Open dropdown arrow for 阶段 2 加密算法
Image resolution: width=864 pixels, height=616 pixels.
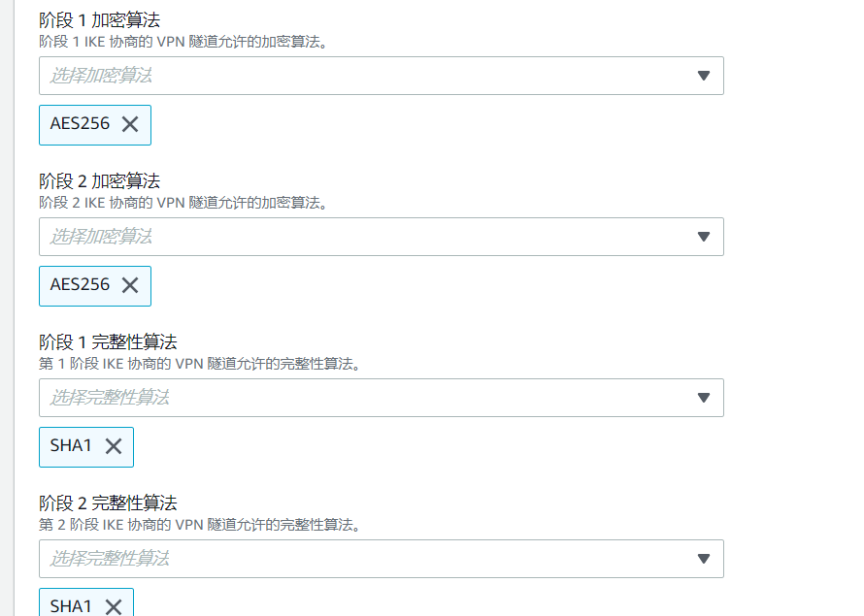(704, 237)
